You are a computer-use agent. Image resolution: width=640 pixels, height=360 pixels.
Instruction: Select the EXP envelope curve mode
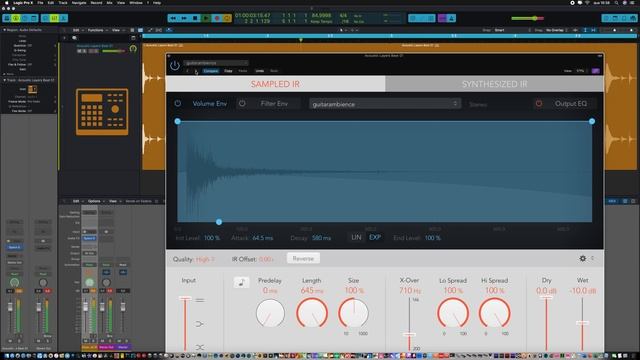375,237
